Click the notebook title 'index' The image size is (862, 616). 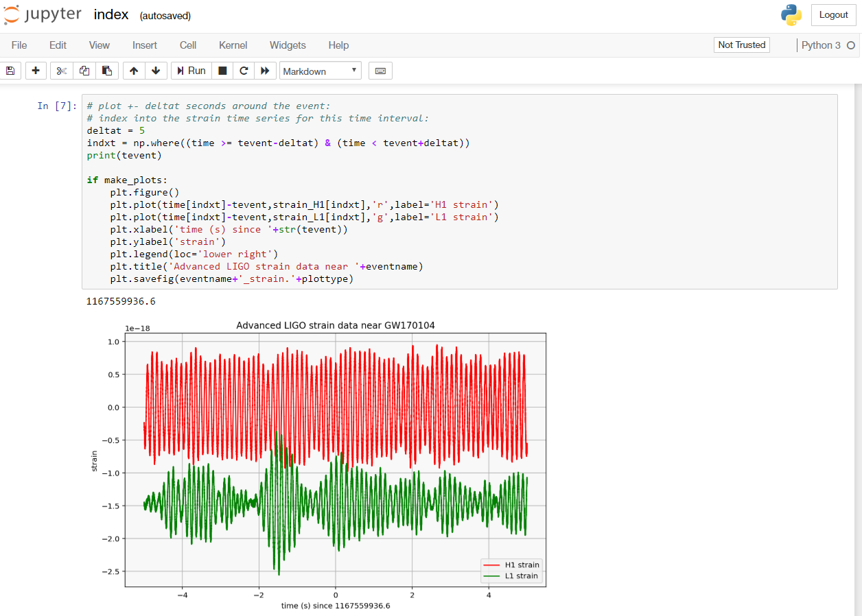[x=111, y=14]
